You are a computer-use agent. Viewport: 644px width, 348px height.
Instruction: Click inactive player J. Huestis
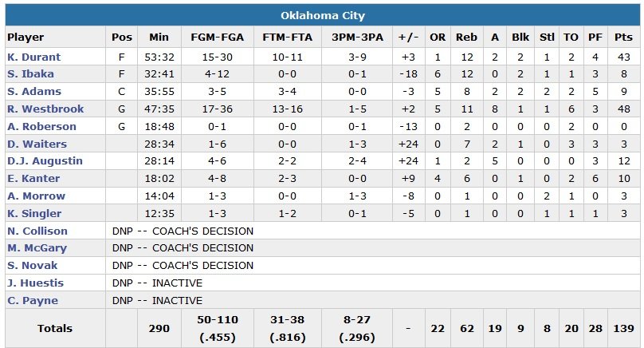(x=35, y=283)
